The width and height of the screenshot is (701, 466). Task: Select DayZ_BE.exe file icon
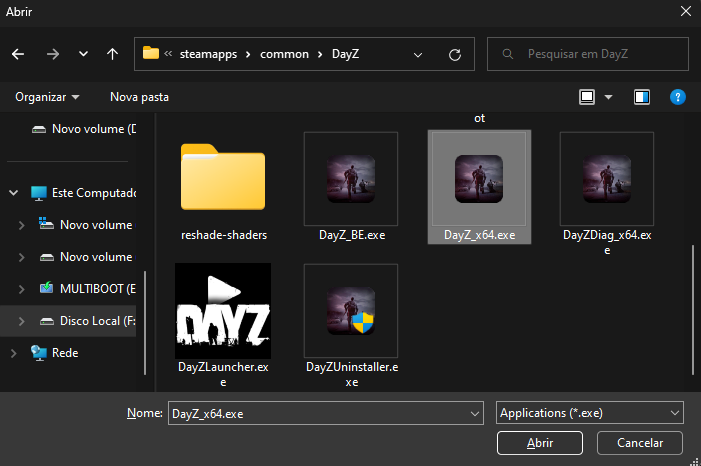pyautogui.click(x=351, y=179)
